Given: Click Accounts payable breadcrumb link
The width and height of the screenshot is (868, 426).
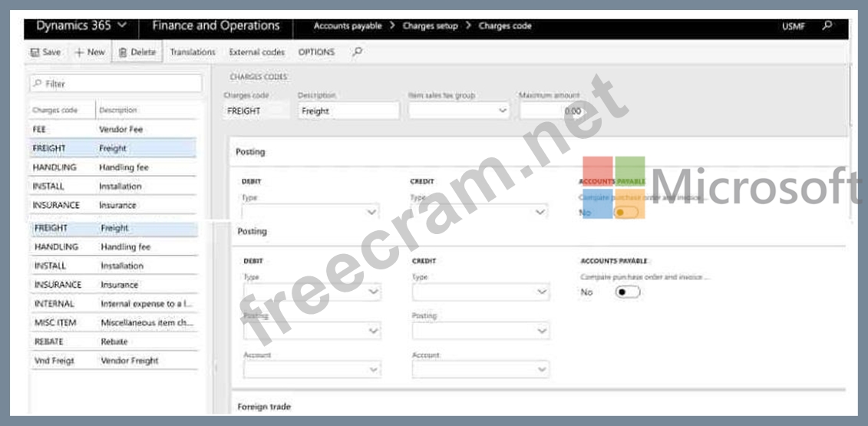Looking at the screenshot, I should pyautogui.click(x=347, y=26).
